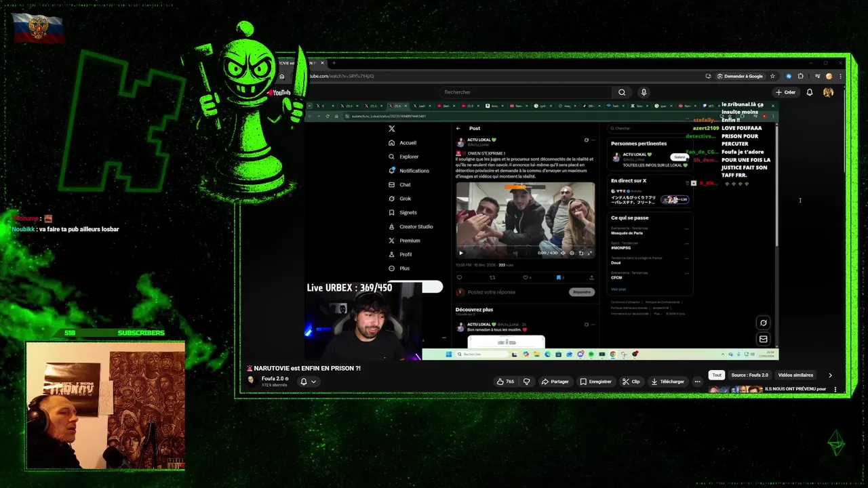Click the X 'Chercher' search box
This screenshot has width=868, height=488.
point(650,128)
